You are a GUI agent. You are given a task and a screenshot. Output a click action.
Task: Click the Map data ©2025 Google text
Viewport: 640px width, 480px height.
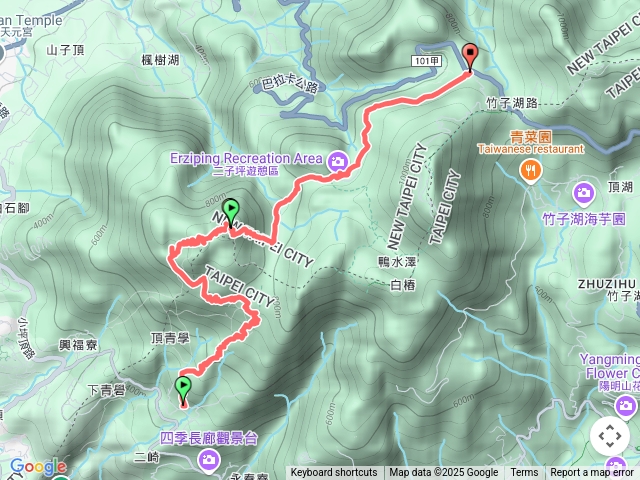(x=444, y=473)
